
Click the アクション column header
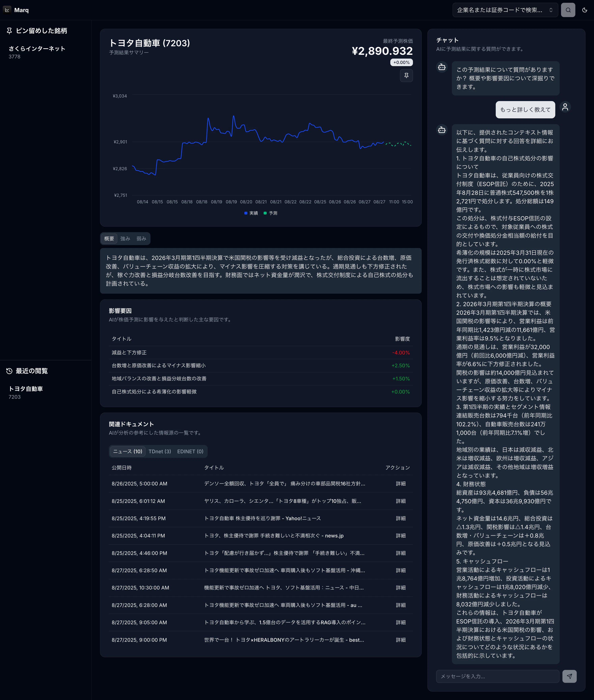tap(398, 468)
